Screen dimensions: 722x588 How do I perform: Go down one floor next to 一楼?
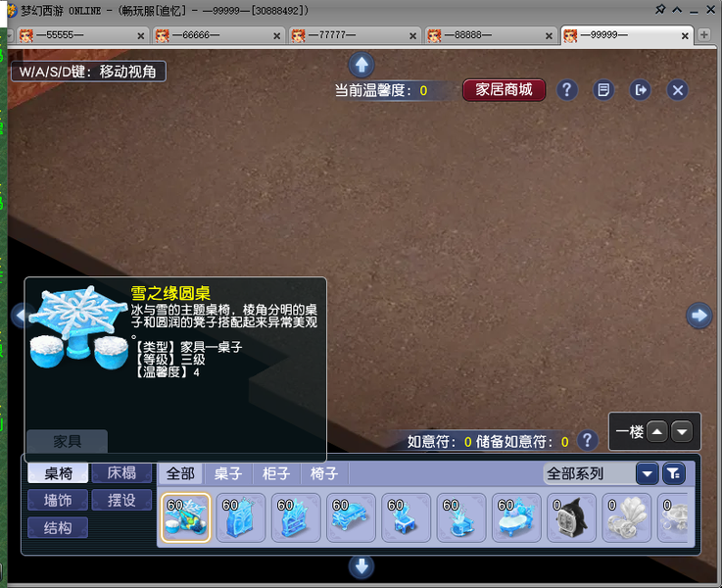click(682, 432)
